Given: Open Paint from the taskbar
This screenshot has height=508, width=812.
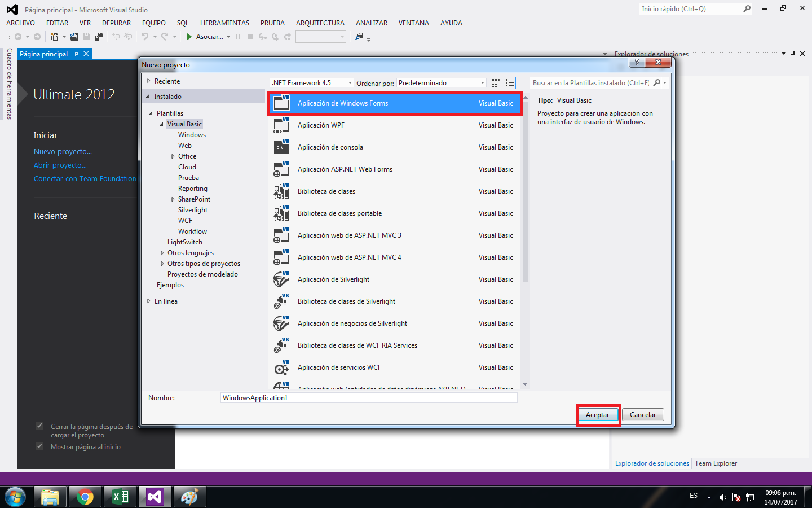Looking at the screenshot, I should click(189, 496).
